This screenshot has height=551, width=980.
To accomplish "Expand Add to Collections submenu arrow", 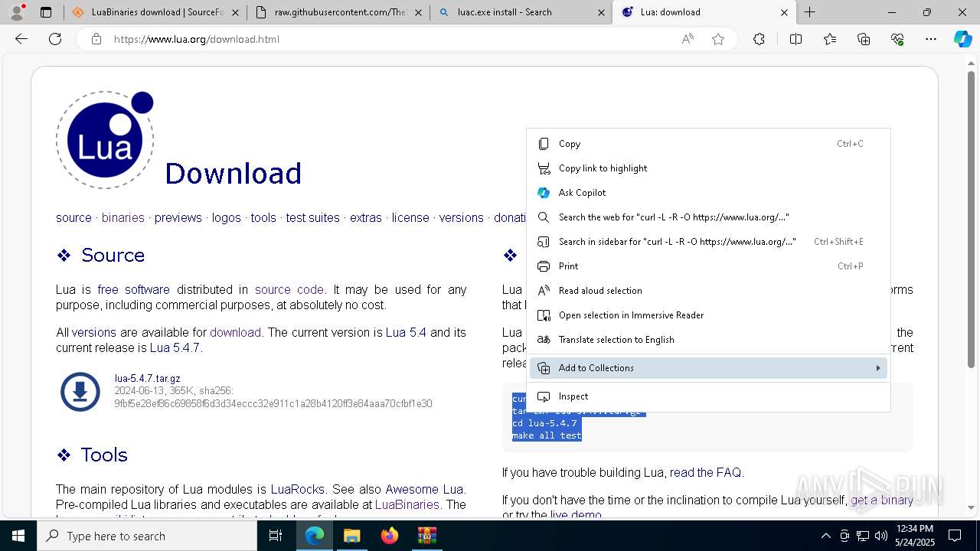I will pyautogui.click(x=877, y=368).
